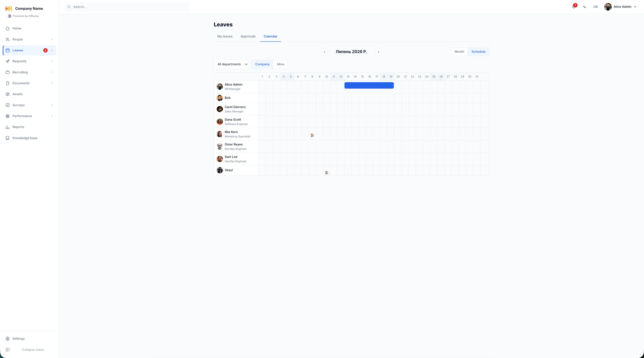Click Powered by HRlume link

click(23, 16)
